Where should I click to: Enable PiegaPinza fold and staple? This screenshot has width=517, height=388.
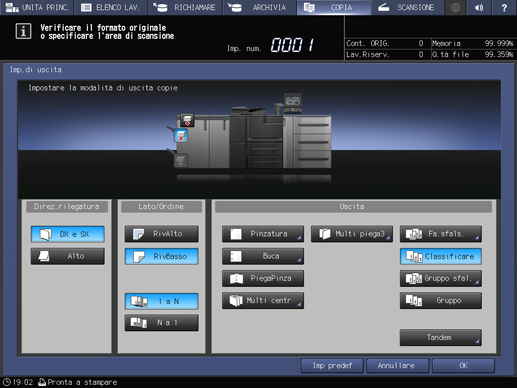tap(263, 278)
